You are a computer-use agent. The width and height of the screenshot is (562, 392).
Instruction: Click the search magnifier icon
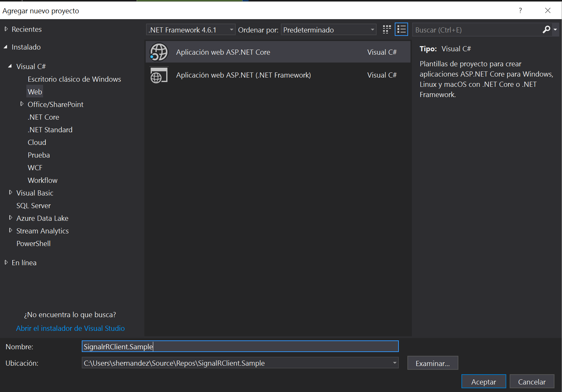tap(546, 30)
